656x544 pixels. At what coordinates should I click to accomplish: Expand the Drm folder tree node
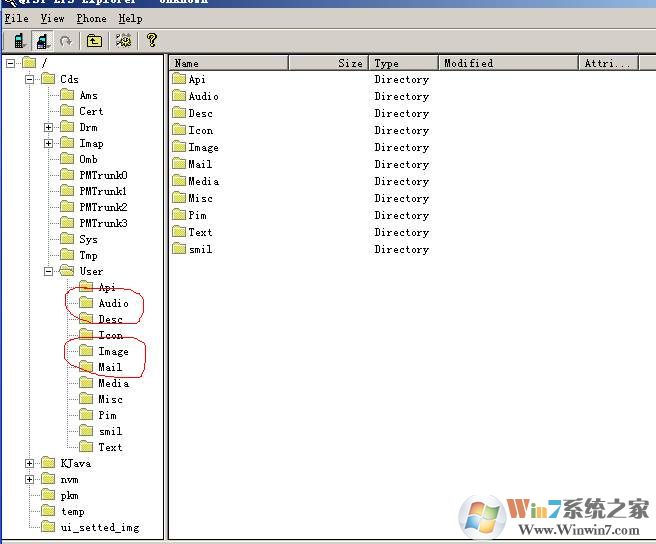(x=49, y=127)
